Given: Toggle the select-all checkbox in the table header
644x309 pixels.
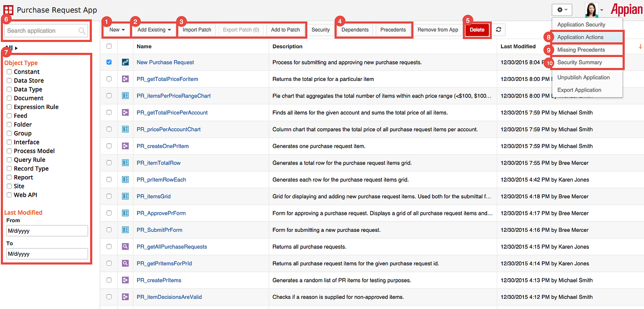Looking at the screenshot, I should click(x=109, y=46).
